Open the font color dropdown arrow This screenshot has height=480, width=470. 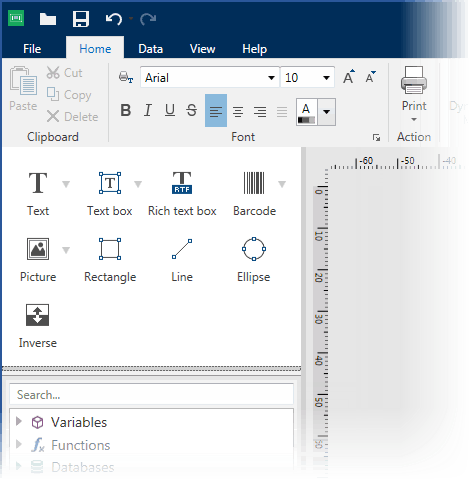pos(327,112)
